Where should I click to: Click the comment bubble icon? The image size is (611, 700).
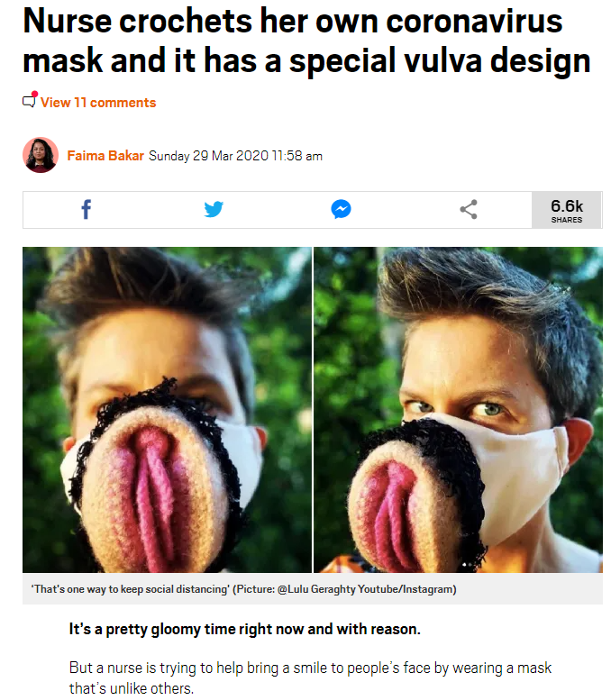(29, 102)
